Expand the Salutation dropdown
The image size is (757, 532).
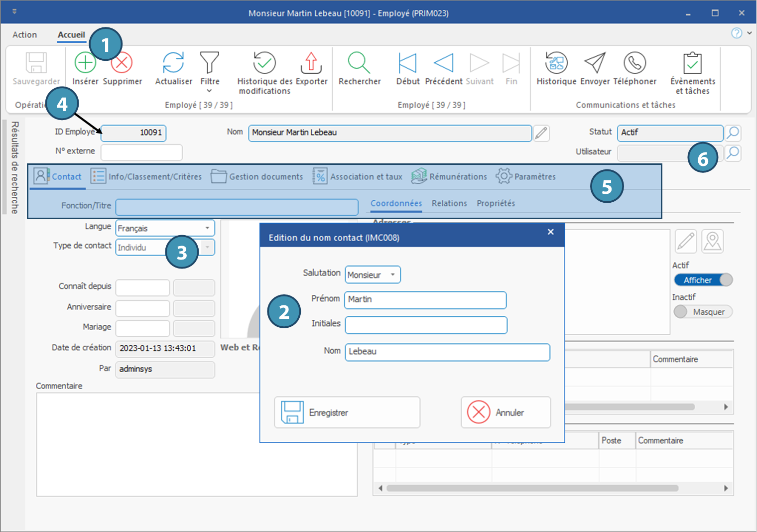(392, 275)
